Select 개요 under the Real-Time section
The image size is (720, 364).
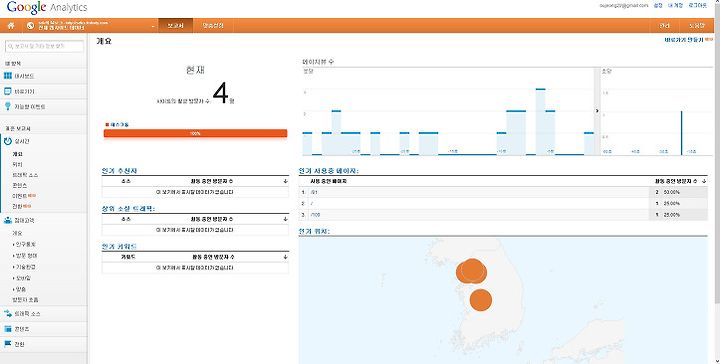tap(17, 154)
